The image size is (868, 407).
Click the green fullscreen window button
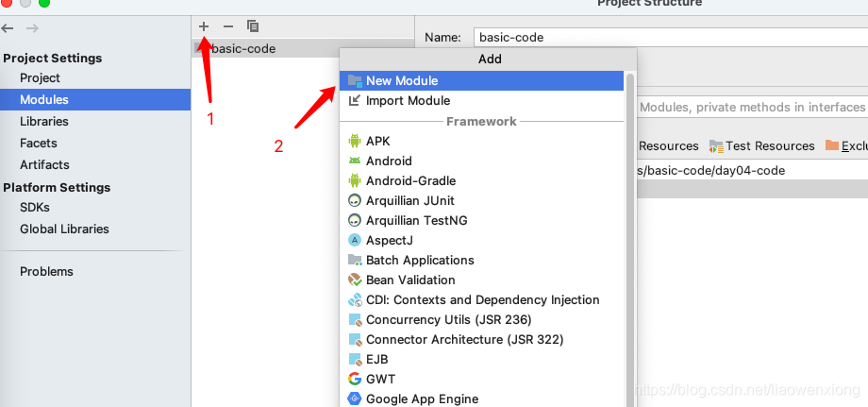point(44,3)
